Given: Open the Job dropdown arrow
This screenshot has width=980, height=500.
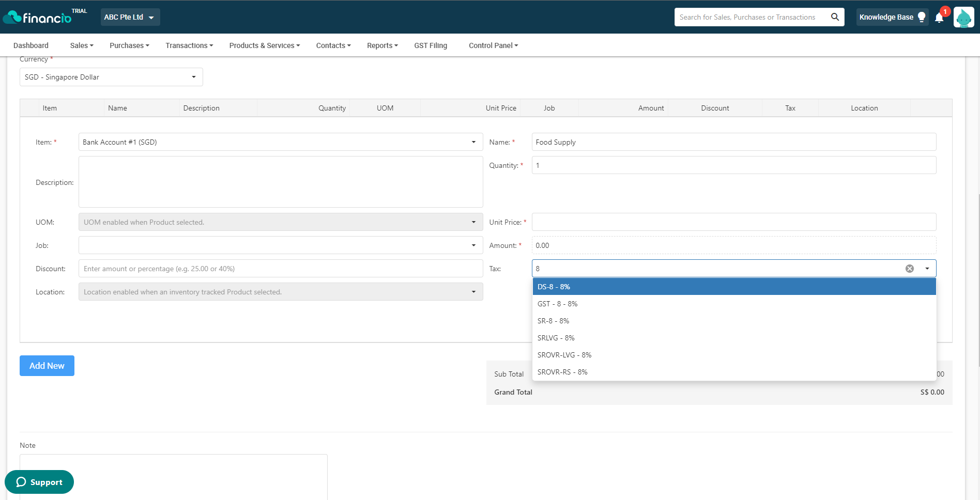Looking at the screenshot, I should tap(473, 245).
